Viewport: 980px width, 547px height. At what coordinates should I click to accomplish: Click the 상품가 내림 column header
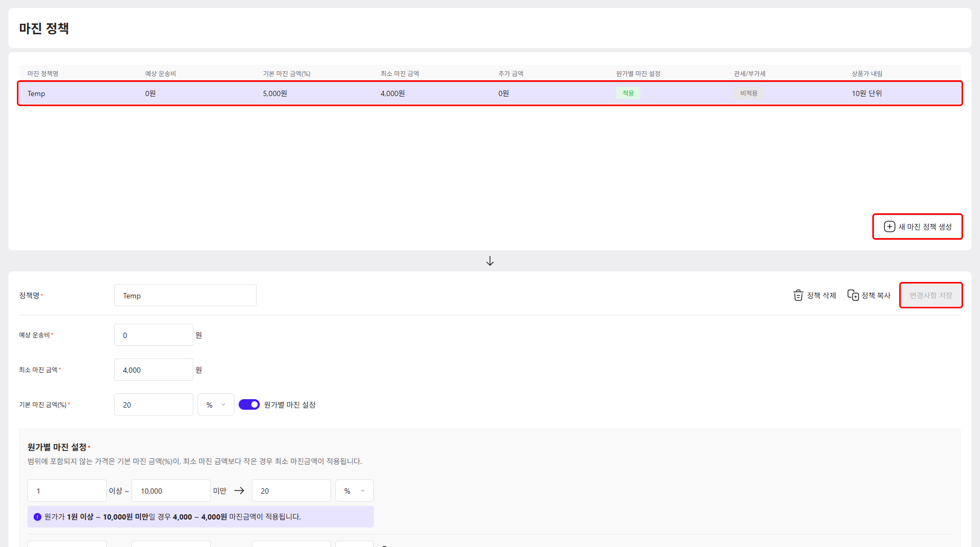867,73
